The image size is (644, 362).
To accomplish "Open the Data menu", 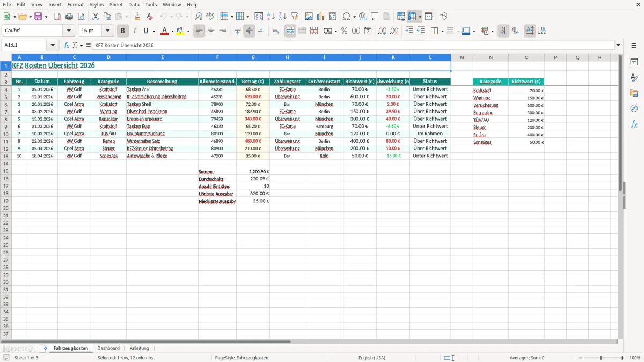I will [134, 4].
